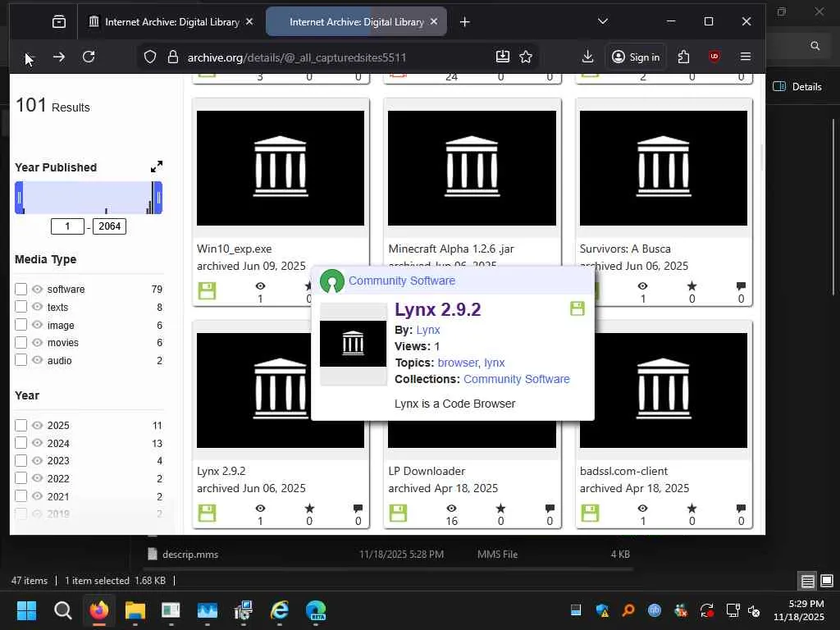Open the Lynx creator link
840x630 pixels.
click(x=428, y=330)
